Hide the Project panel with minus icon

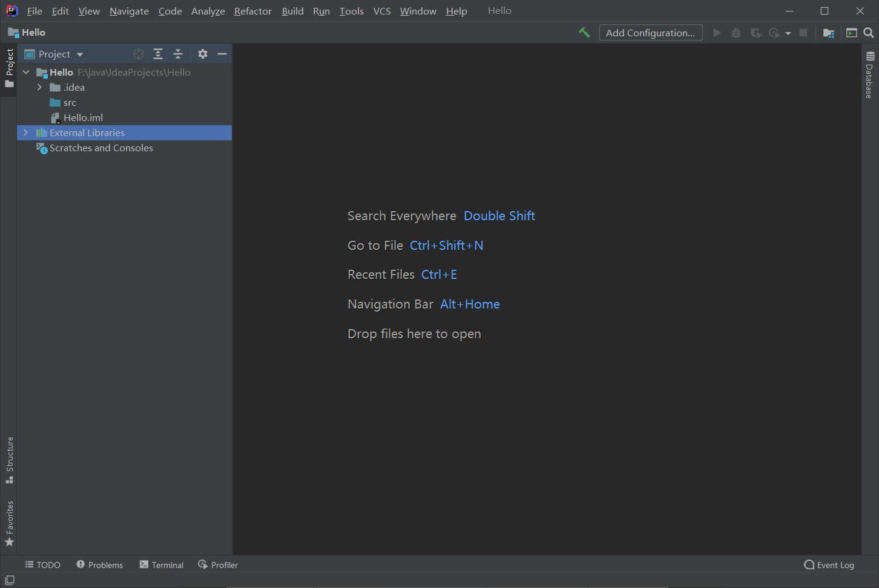tap(222, 54)
